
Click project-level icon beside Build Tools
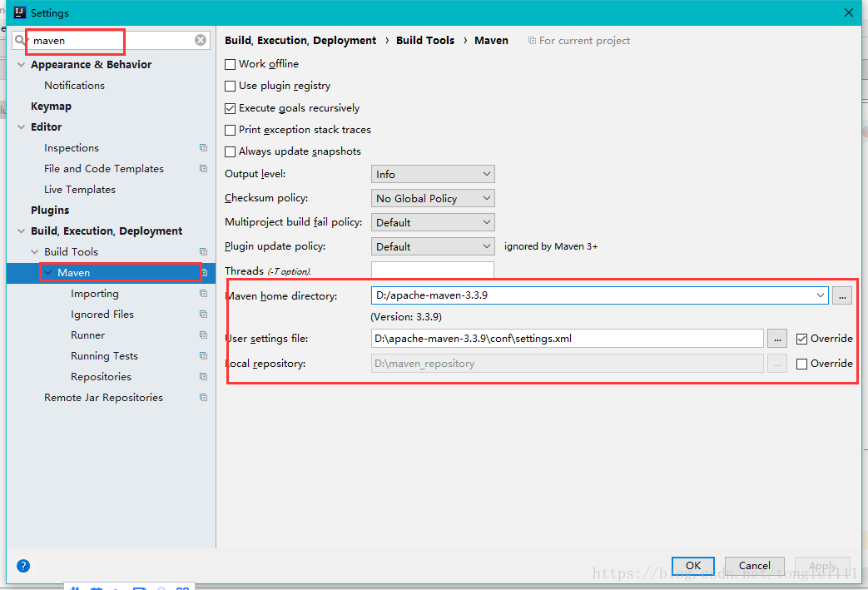tap(203, 252)
